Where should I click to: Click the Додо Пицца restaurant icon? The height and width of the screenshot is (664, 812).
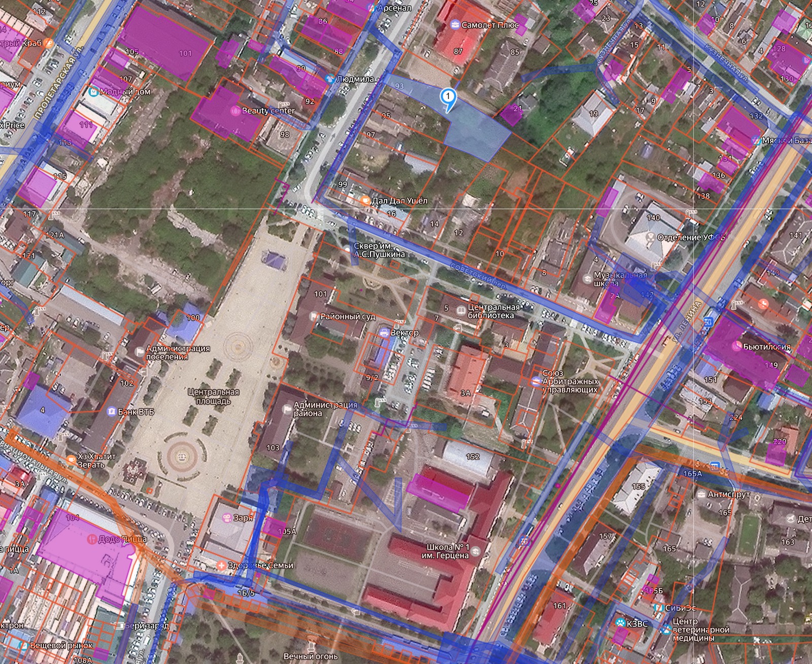click(92, 539)
